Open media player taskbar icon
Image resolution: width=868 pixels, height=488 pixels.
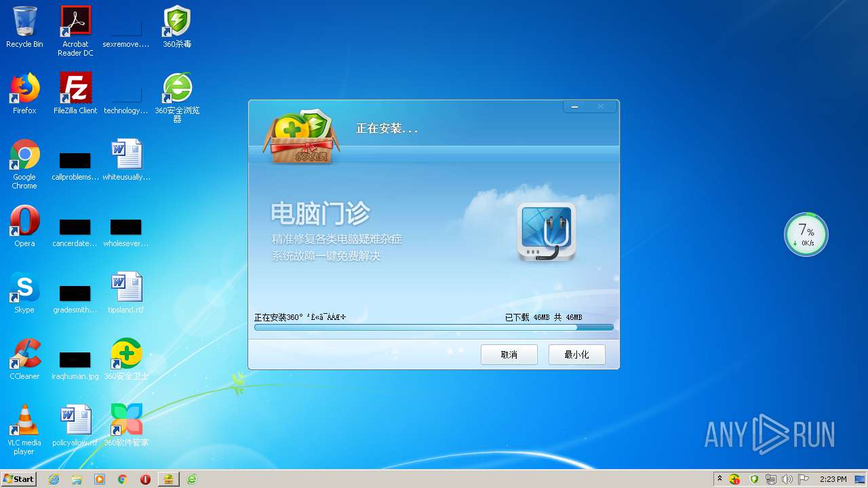[100, 479]
